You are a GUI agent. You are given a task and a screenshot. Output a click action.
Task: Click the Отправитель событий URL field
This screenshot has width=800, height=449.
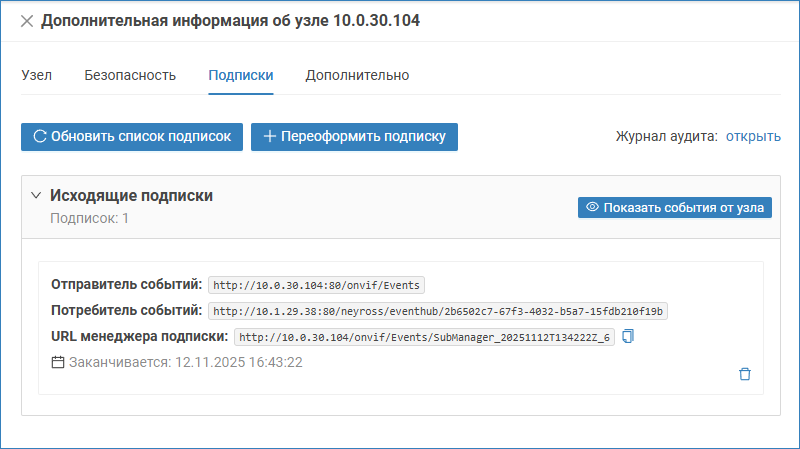coord(318,285)
